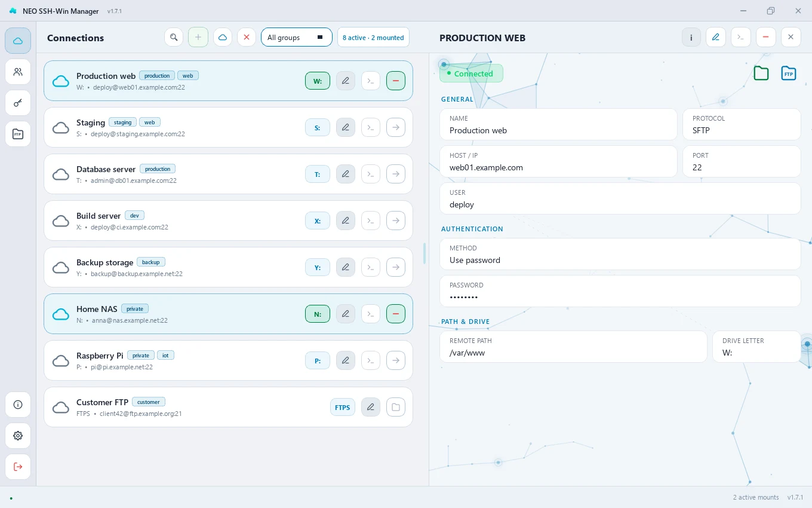Add a new connection with plus button
Viewport: 812px width, 508px height.
point(198,37)
